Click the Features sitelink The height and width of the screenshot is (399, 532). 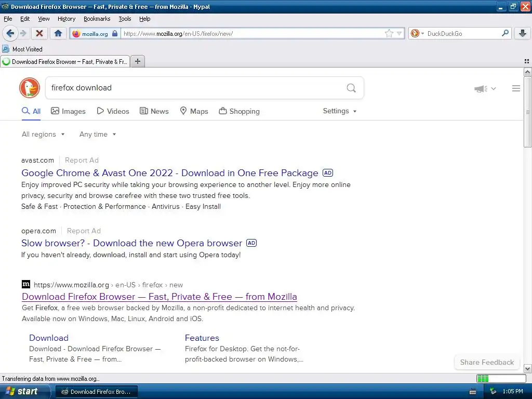point(202,338)
